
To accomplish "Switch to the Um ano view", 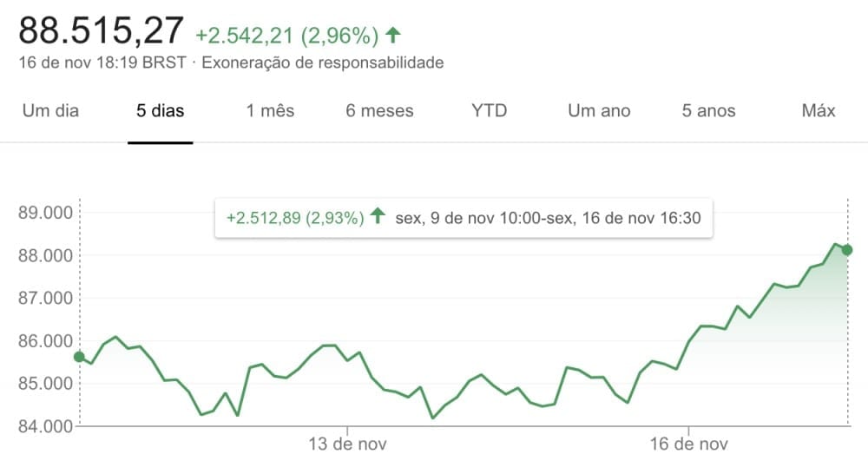I will click(x=599, y=110).
